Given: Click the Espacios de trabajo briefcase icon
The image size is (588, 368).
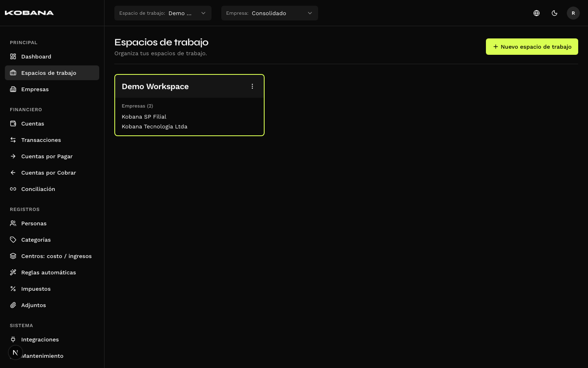Looking at the screenshot, I should click(x=13, y=73).
